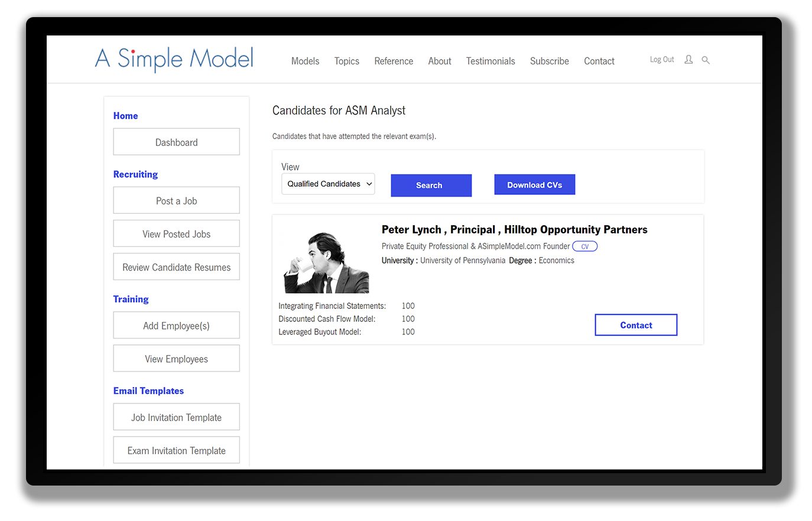Contact candidate Peter Lynch

(636, 325)
